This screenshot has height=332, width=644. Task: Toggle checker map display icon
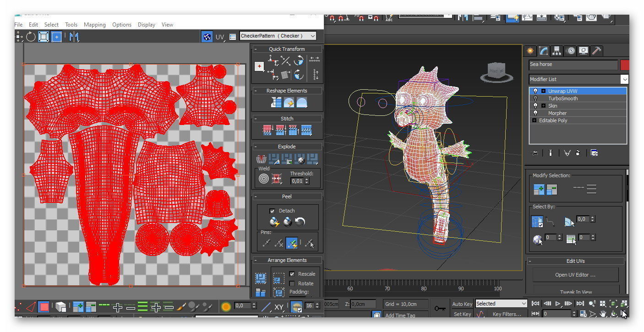coord(207,37)
